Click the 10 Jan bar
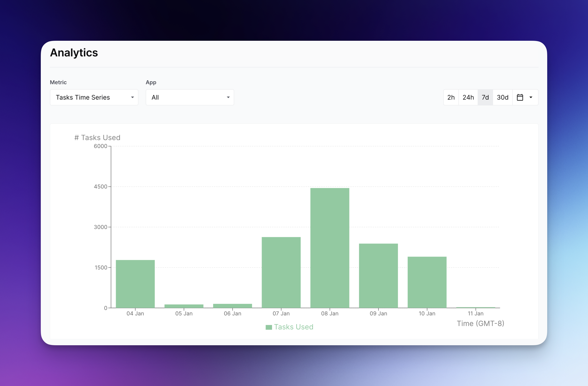588x386 pixels. coord(427,282)
